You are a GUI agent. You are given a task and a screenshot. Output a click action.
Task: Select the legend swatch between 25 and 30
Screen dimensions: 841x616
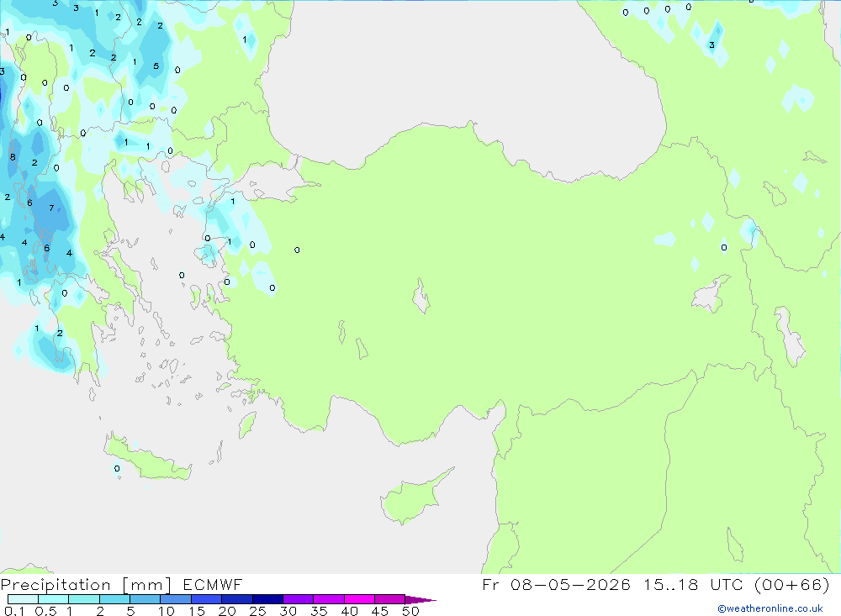(267, 599)
